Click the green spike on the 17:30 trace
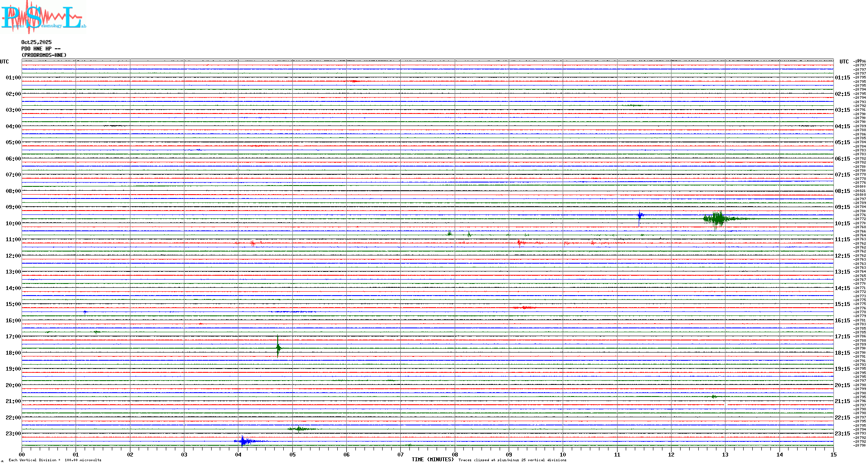Viewport: 868px width, 466px height. coord(278,348)
